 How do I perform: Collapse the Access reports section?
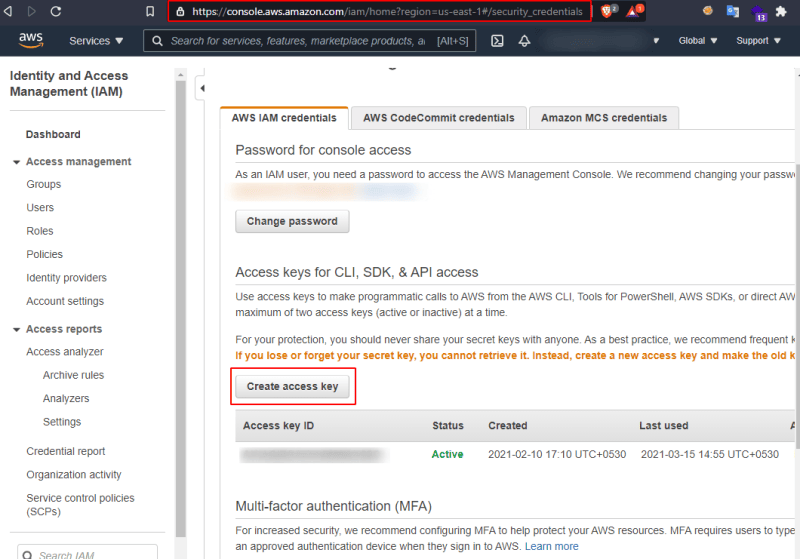(16, 329)
